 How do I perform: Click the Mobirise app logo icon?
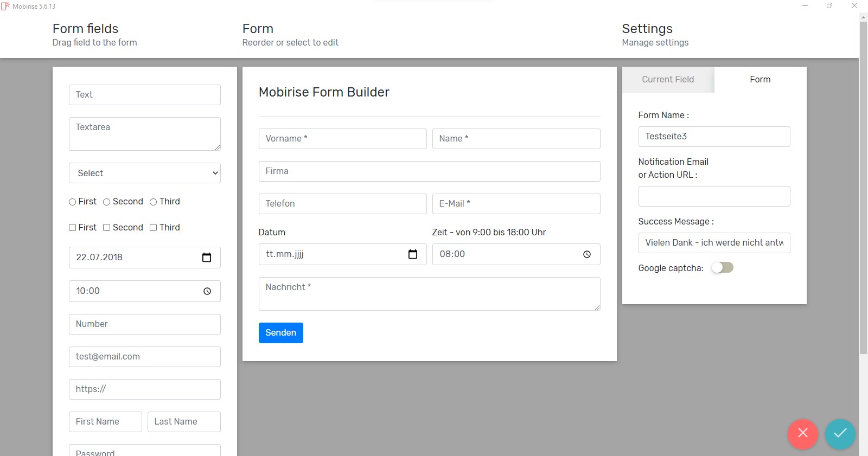[5, 7]
